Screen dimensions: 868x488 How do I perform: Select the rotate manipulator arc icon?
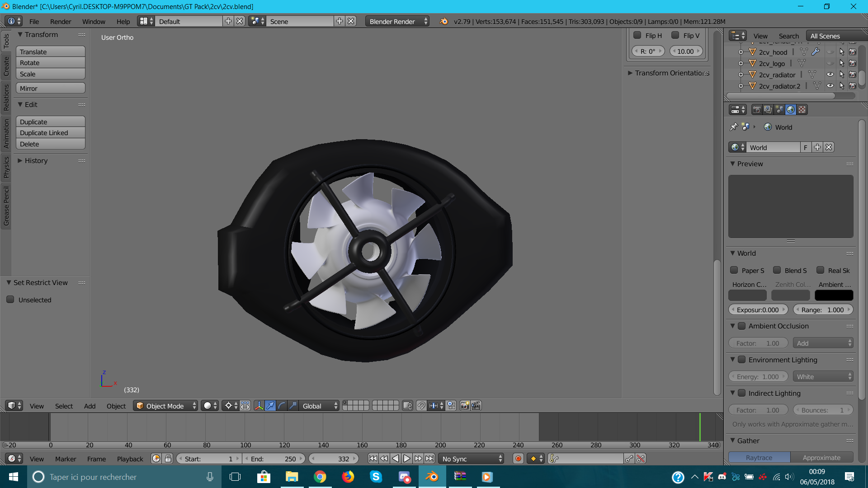[282, 406]
